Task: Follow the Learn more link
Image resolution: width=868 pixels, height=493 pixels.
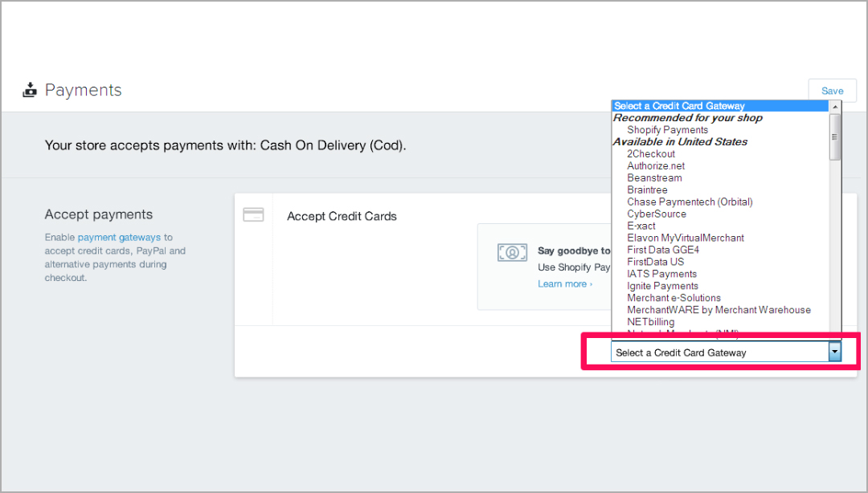Action: pyautogui.click(x=565, y=284)
